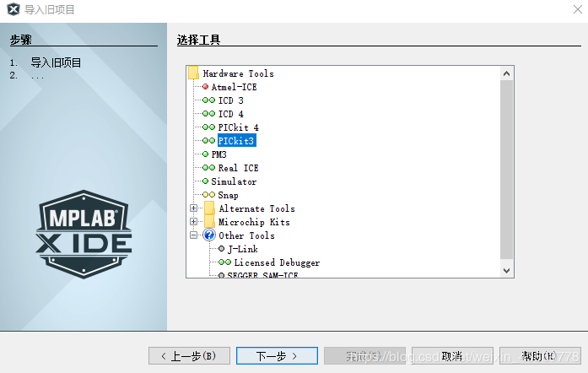The width and height of the screenshot is (588, 373).
Task: Click the scroll up arrow of tool list
Action: pyautogui.click(x=507, y=73)
